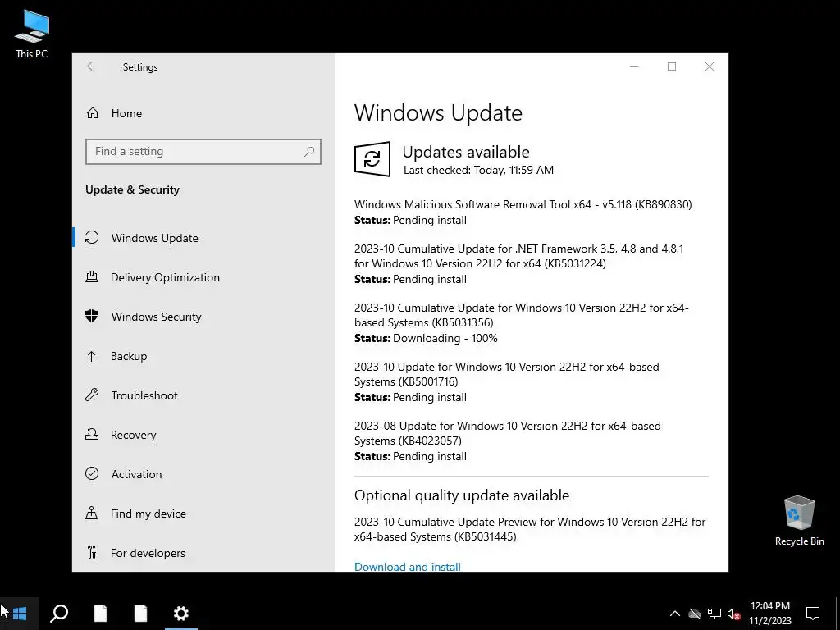Click the Windows Update sync icon in sidebar
This screenshot has width=840, height=630.
tap(92, 237)
